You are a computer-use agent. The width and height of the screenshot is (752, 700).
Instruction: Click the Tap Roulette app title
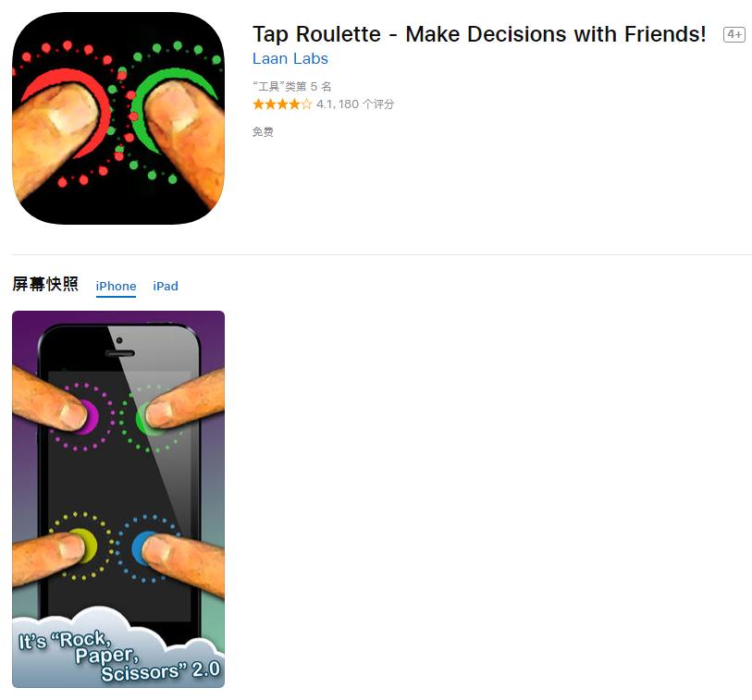coord(479,34)
